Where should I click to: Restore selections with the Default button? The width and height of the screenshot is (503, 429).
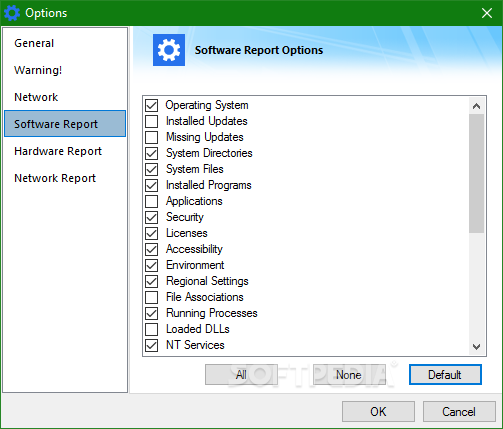[445, 375]
